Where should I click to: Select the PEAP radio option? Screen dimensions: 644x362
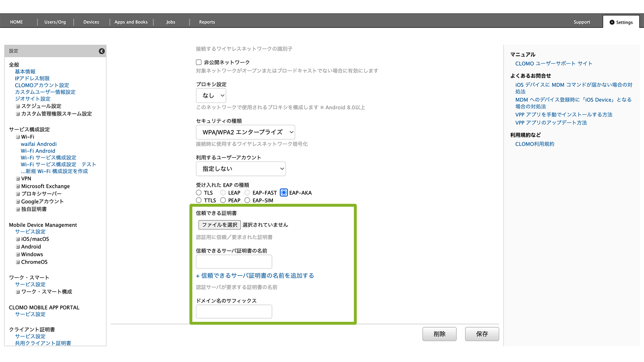tap(223, 200)
